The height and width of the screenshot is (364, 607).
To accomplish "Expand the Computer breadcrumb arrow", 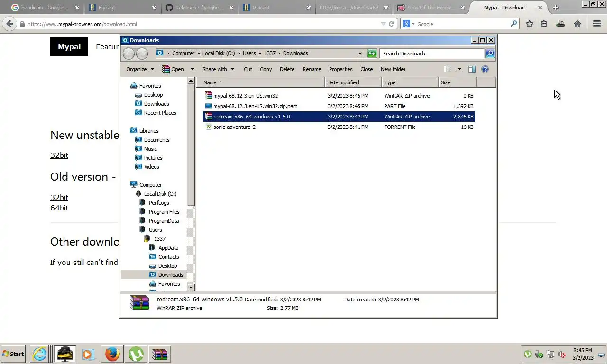I will pyautogui.click(x=198, y=54).
